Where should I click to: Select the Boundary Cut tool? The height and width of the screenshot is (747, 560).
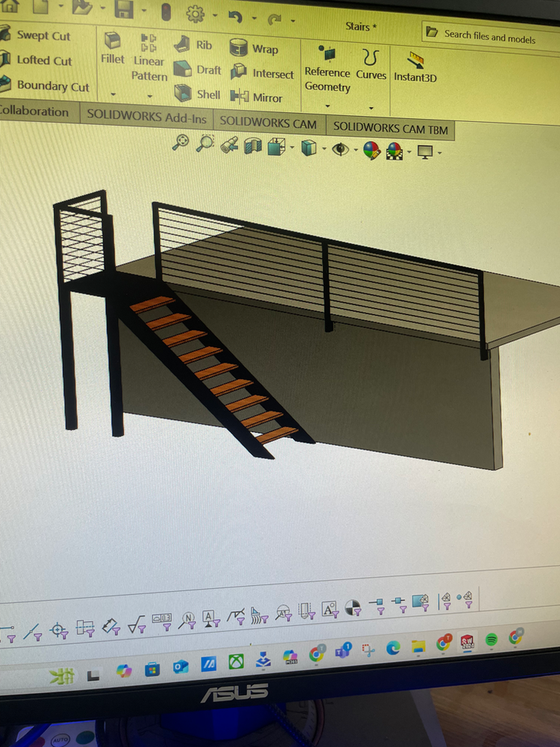[x=45, y=85]
